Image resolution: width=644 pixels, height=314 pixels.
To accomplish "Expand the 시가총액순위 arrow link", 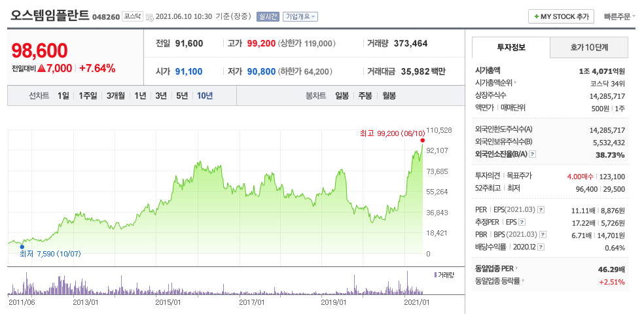I will 515,82.
